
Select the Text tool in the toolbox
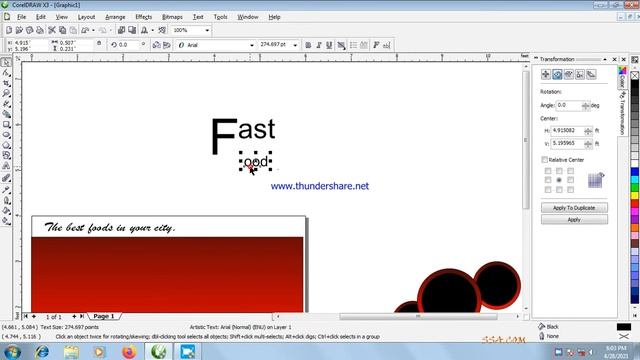6,166
